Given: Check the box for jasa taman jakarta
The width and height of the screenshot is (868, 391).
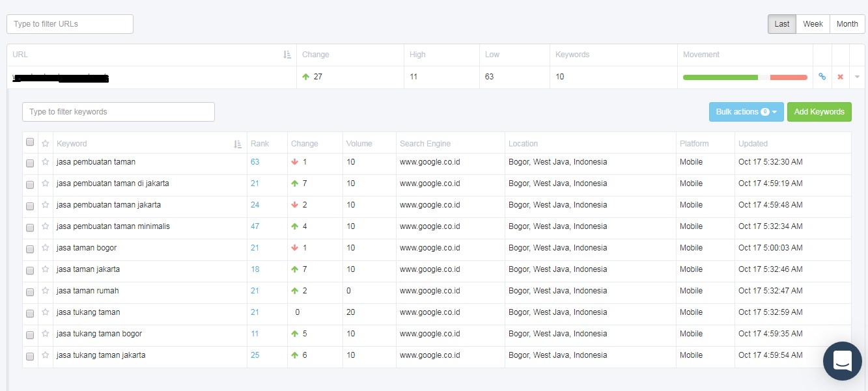Looking at the screenshot, I should 30,270.
